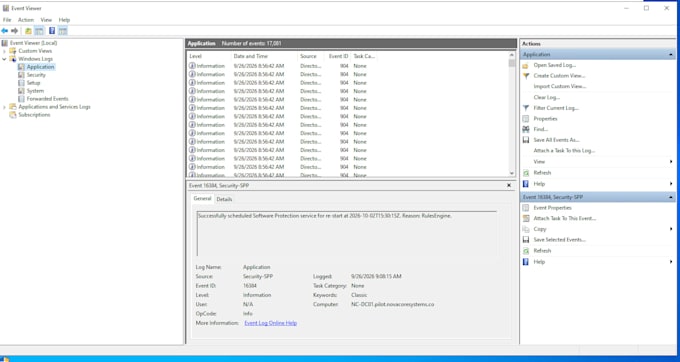This screenshot has height=362, width=680.
Task: Click the Find binoculars icon
Action: click(526, 129)
